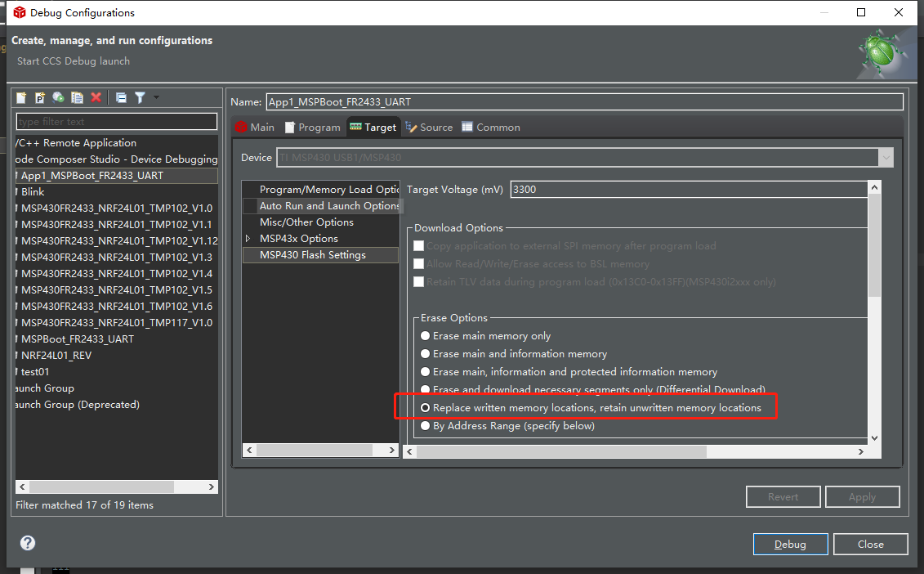Select Erase and download necessary segments only radio
The height and width of the screenshot is (574, 924).
click(425, 389)
